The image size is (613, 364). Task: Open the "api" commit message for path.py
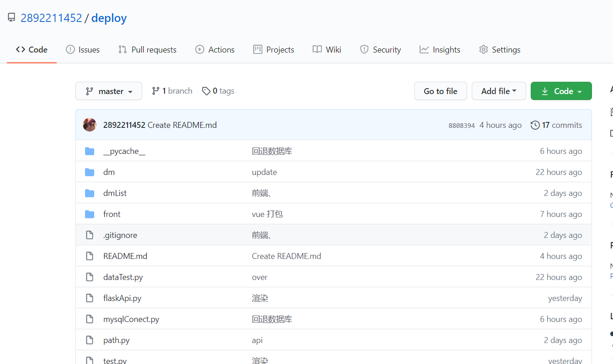click(x=257, y=340)
